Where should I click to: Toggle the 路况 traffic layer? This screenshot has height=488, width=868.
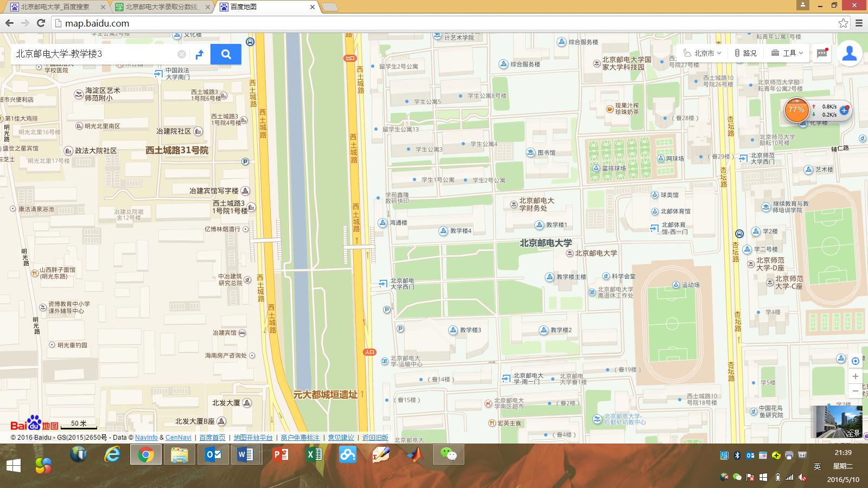pos(745,53)
